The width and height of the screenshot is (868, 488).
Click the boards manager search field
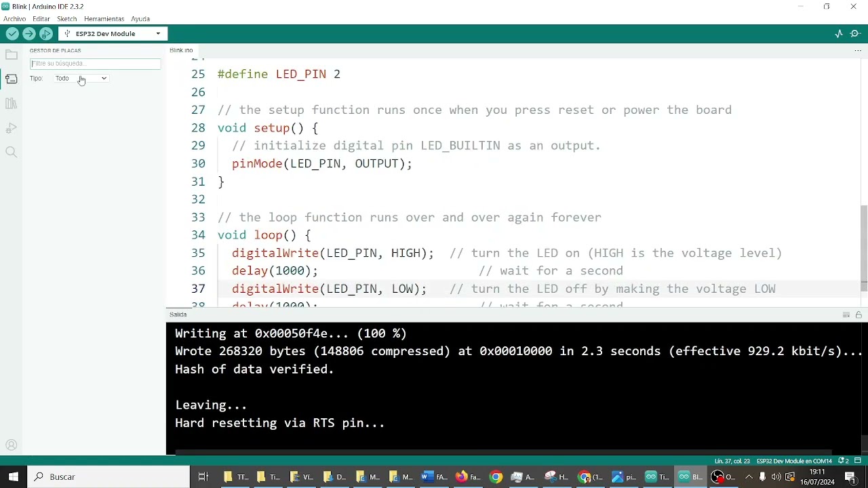click(95, 64)
